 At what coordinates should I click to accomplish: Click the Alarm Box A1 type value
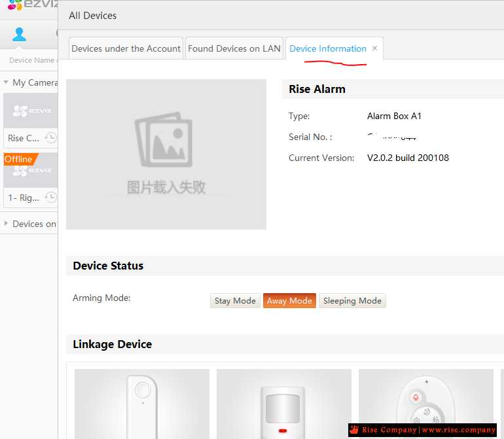[394, 116]
